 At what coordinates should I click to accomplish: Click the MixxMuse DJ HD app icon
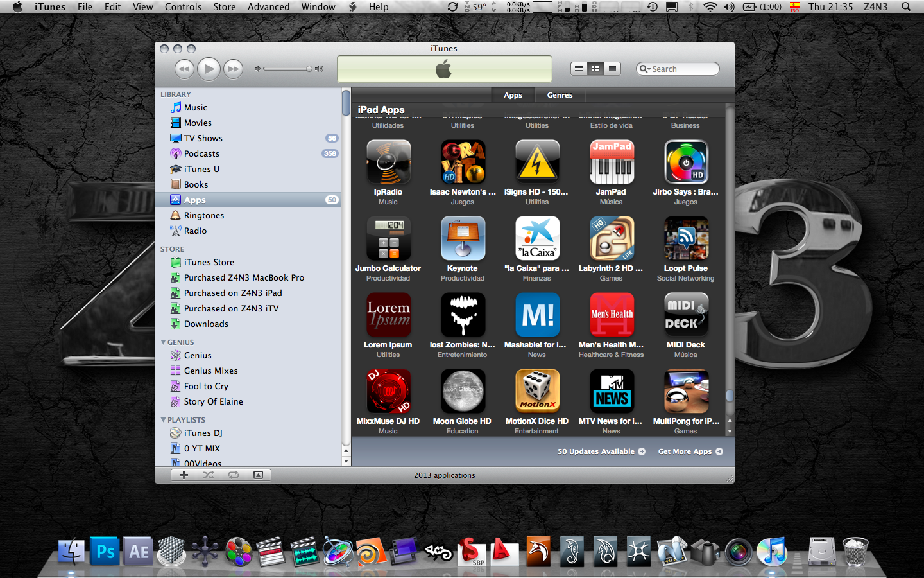[x=388, y=391]
